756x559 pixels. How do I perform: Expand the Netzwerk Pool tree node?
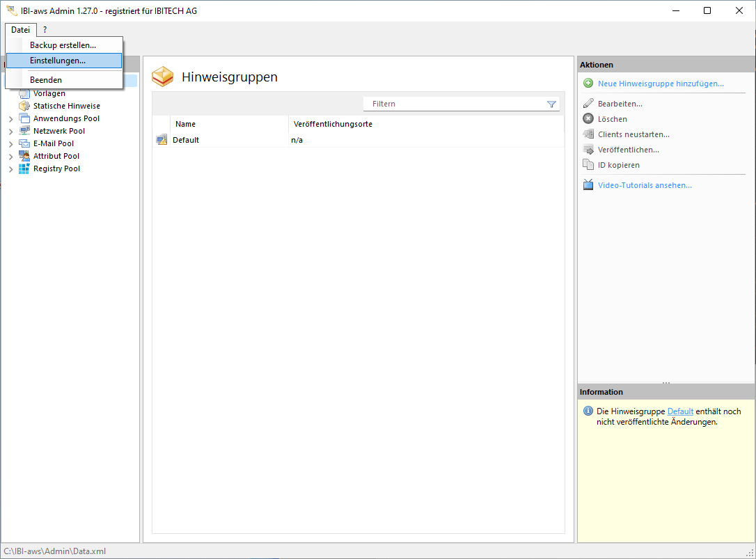tap(10, 132)
